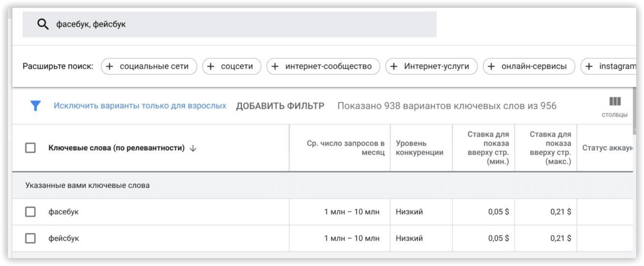Click 0,05 $ min bid for 'фасебук'
The width and height of the screenshot is (644, 266).
[x=499, y=212]
